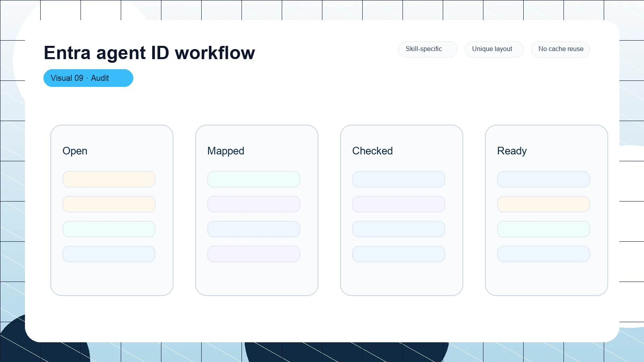Image resolution: width=644 pixels, height=362 pixels.
Task: Click the Entra agent ID workflow title
Action: pyautogui.click(x=149, y=53)
